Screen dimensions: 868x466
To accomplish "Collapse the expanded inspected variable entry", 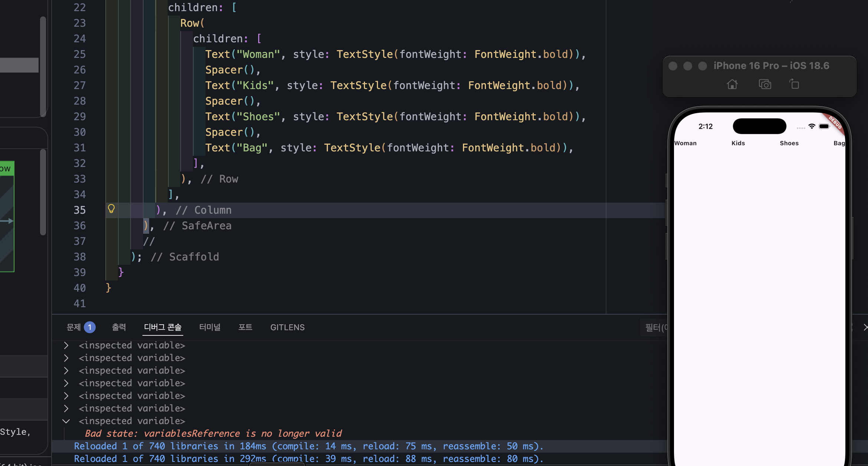I will 66,421.
